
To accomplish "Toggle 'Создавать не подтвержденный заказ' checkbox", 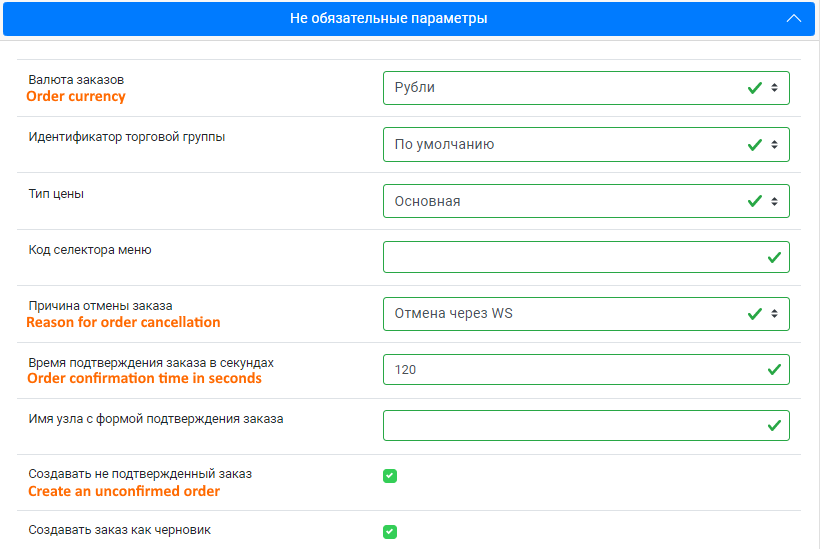I will [x=390, y=476].
